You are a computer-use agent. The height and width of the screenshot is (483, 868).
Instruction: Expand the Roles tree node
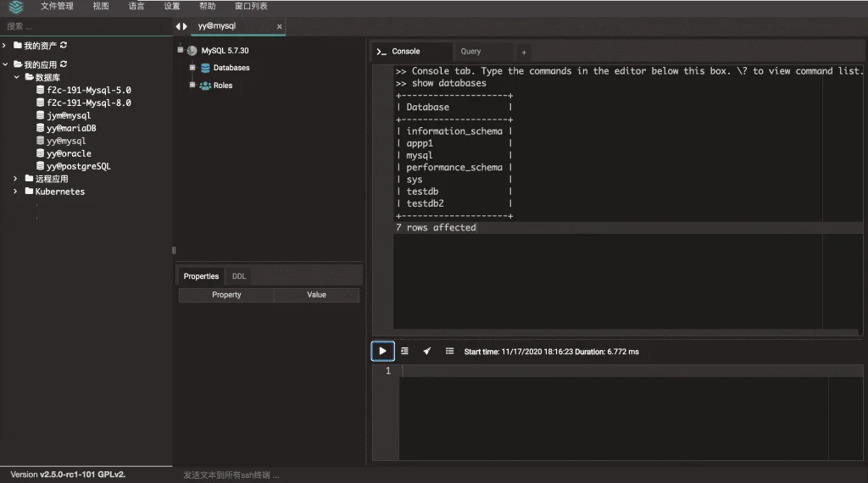[192, 86]
